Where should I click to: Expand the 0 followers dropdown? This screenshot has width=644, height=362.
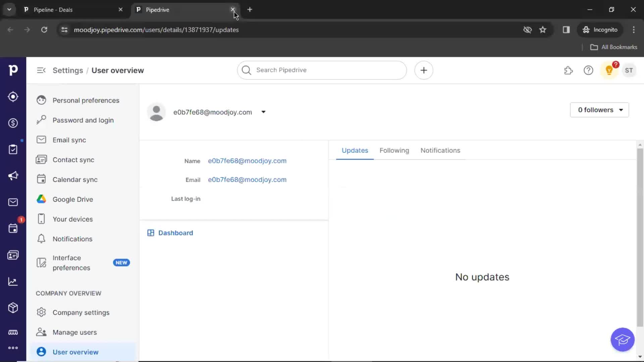click(x=599, y=110)
